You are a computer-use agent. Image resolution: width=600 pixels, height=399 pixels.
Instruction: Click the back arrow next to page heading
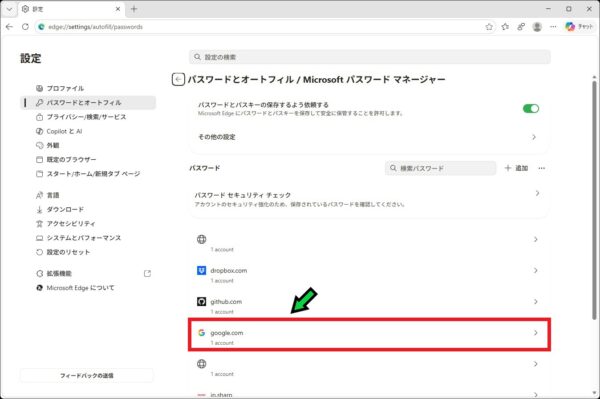tap(178, 79)
